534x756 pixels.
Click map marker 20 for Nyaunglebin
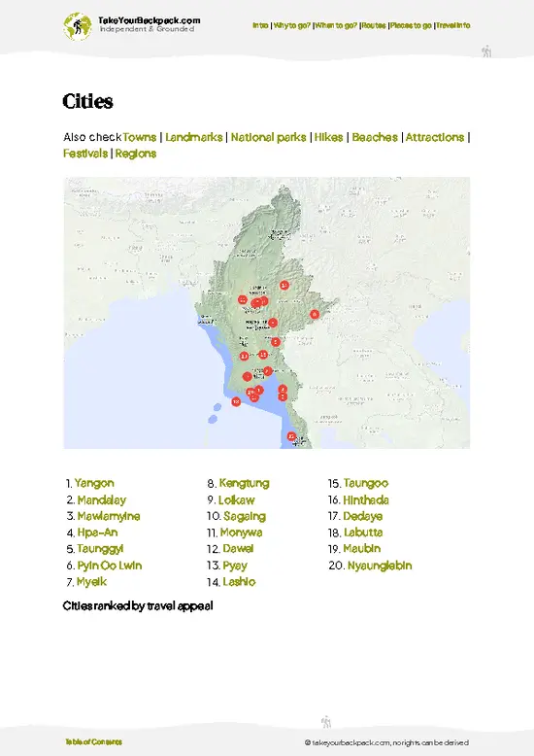[x=267, y=371]
